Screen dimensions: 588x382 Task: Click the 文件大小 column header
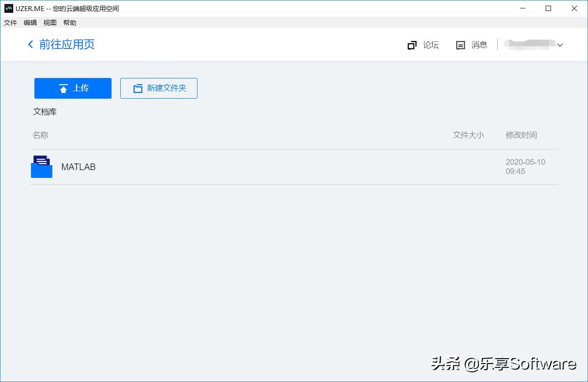tap(468, 135)
